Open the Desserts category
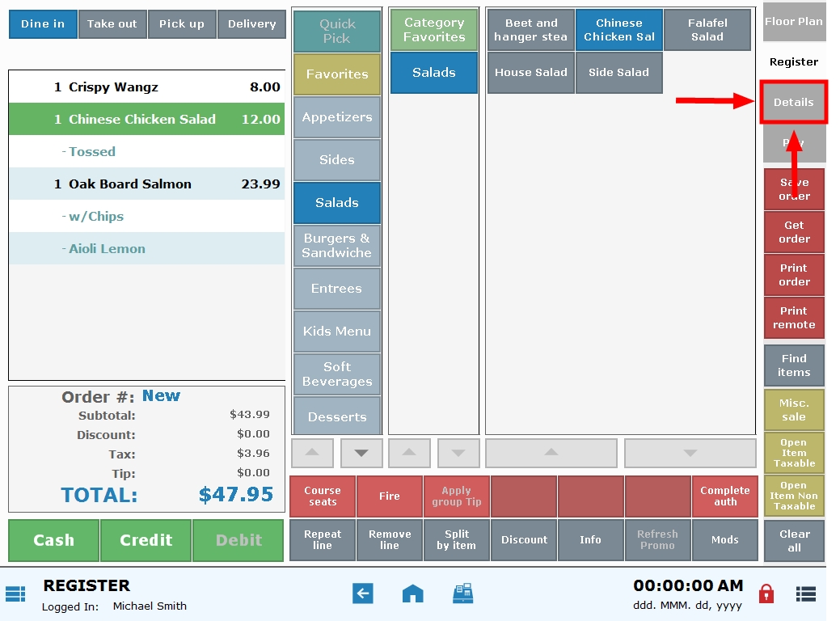 pyautogui.click(x=337, y=416)
